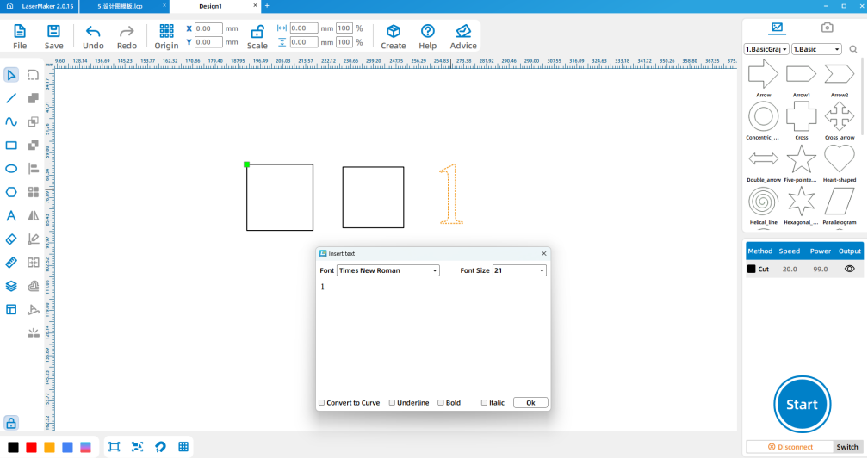Click the Create cube icon
The image size is (868, 459).
coord(393,36)
